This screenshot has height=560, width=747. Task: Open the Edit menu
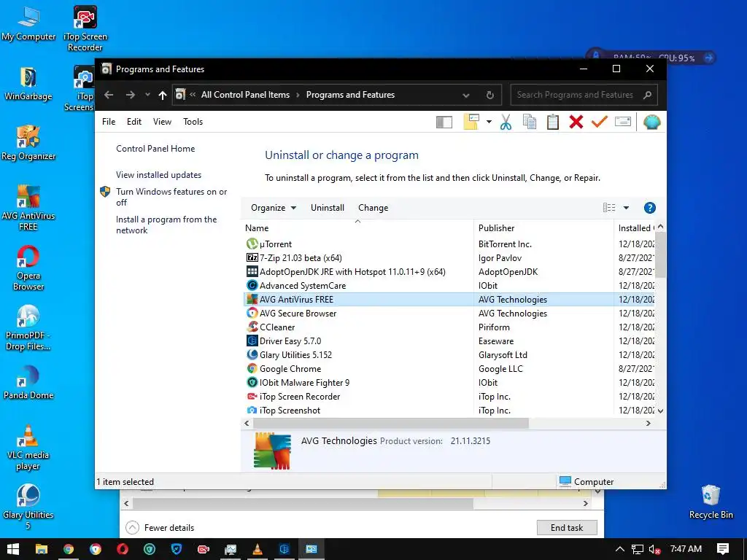[134, 122]
